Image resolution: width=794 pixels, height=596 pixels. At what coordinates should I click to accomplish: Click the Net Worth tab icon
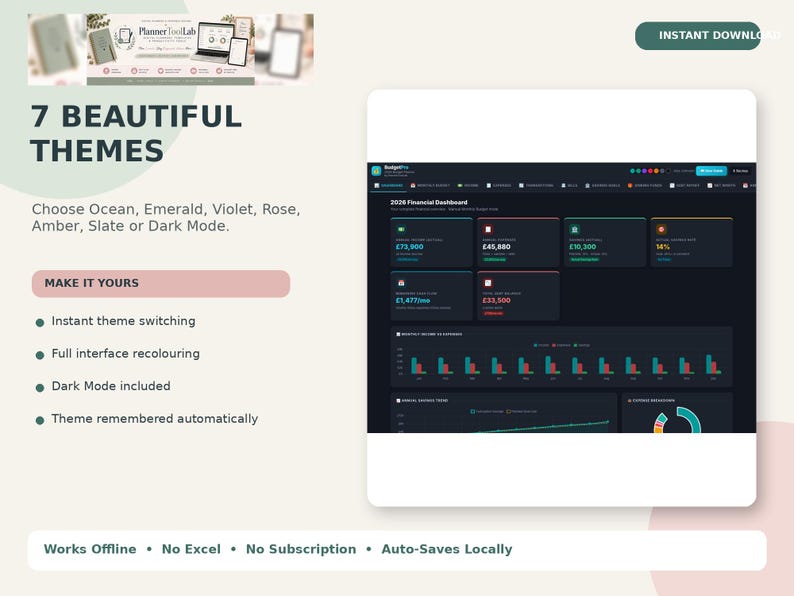[709, 185]
